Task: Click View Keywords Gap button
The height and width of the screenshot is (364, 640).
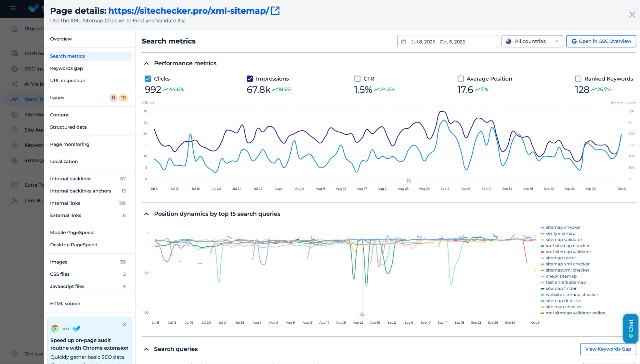Action: [x=608, y=349]
